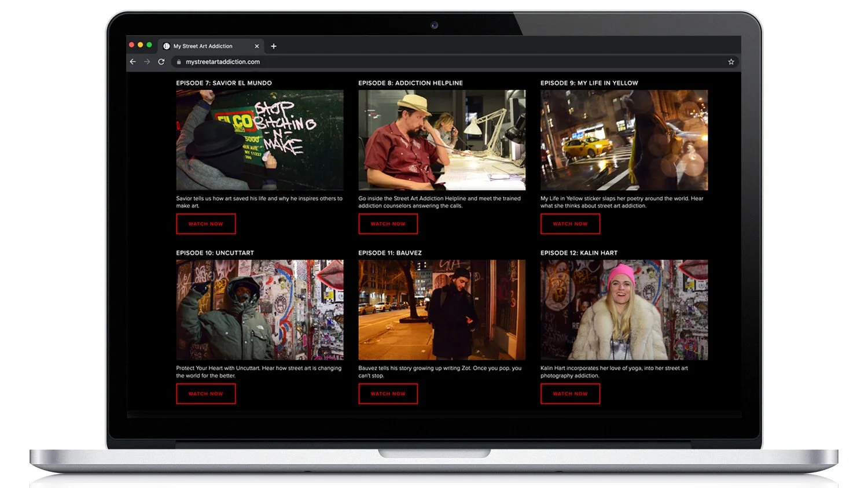This screenshot has width=868, height=488.
Task: Click the padlock icon in the address bar
Action: (179, 62)
